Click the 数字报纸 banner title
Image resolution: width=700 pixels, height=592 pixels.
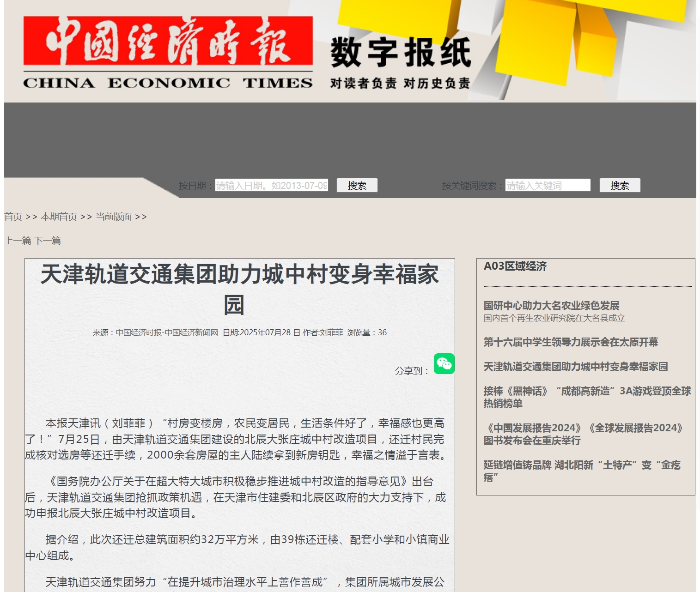[x=401, y=52]
